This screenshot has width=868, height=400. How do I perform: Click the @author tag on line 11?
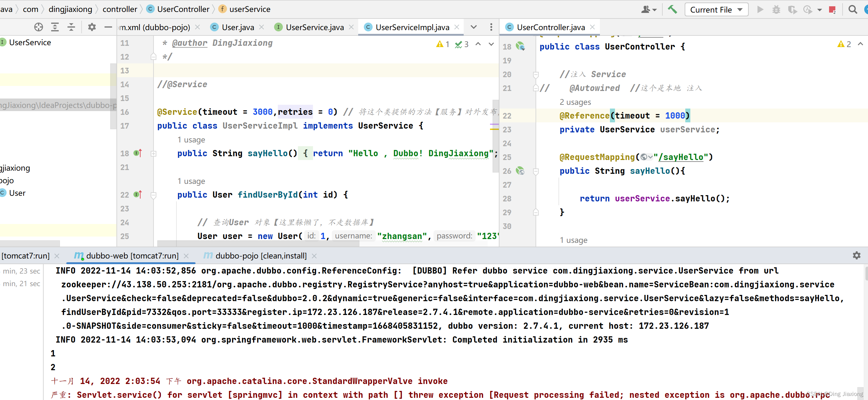point(189,43)
